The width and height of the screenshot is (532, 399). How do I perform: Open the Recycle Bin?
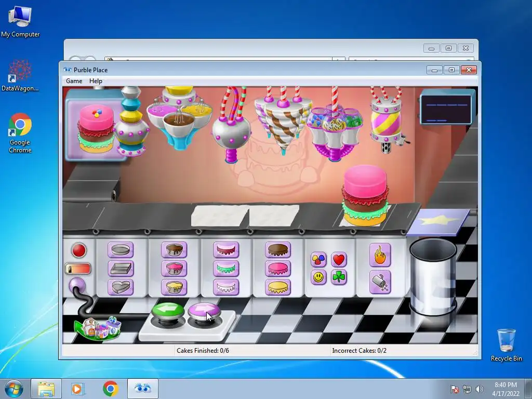tap(506, 345)
